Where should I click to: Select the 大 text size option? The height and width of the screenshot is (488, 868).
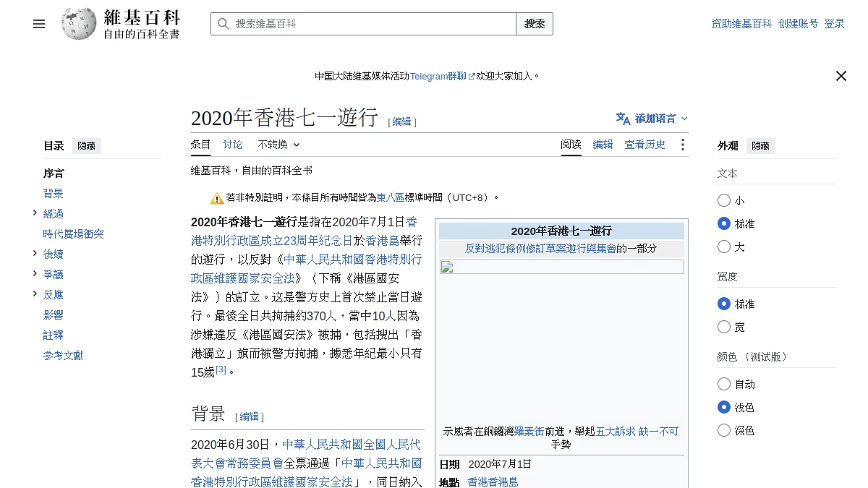click(724, 247)
